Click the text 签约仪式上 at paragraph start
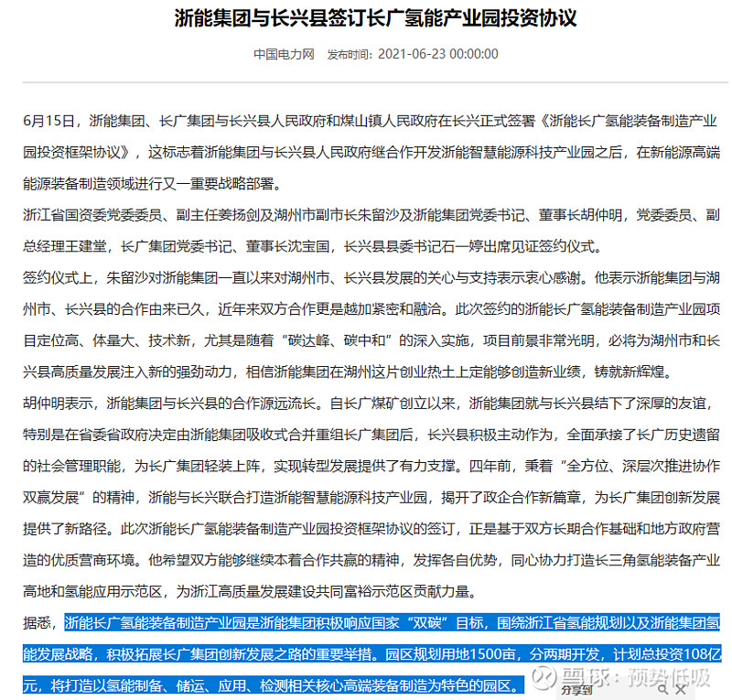 tap(58, 278)
